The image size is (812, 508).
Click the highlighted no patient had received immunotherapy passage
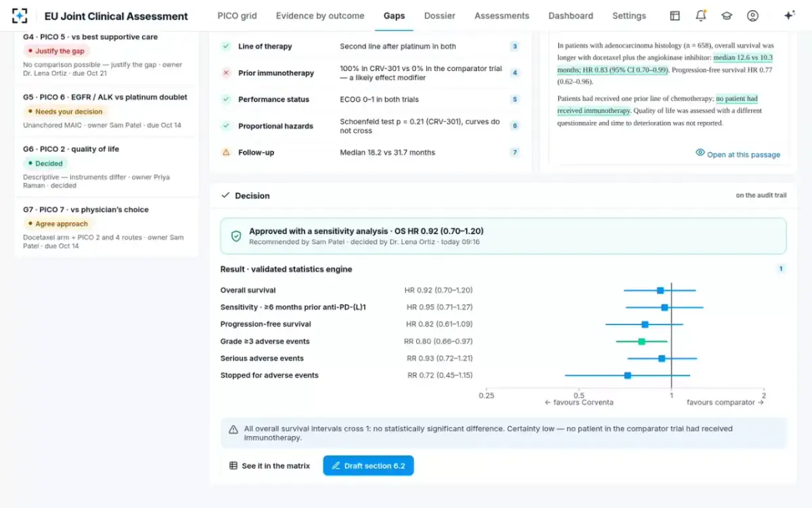[x=658, y=104]
